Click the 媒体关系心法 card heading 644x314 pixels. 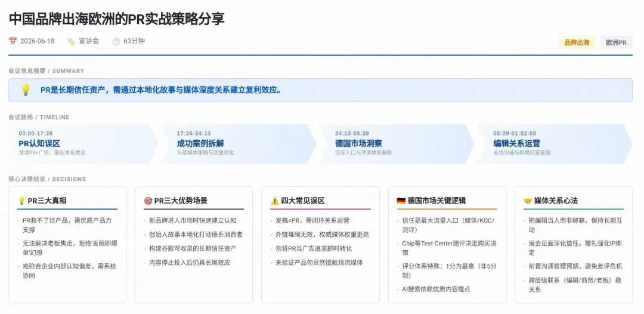(556, 201)
